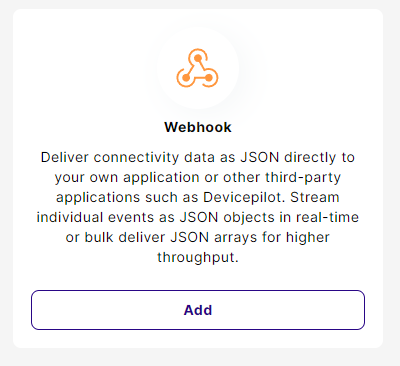Click the bottom-right node of the webhook icon
Viewport: 400px width, 366px height.
click(x=209, y=78)
